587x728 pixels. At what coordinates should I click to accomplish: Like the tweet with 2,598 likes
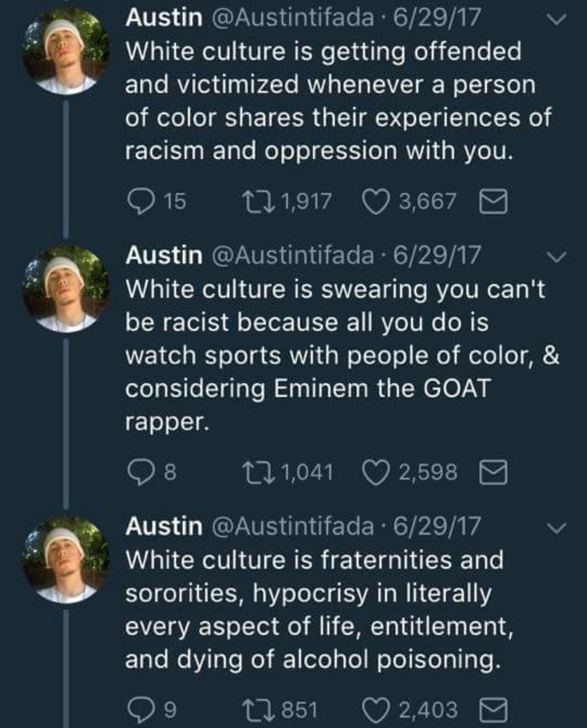(x=374, y=473)
